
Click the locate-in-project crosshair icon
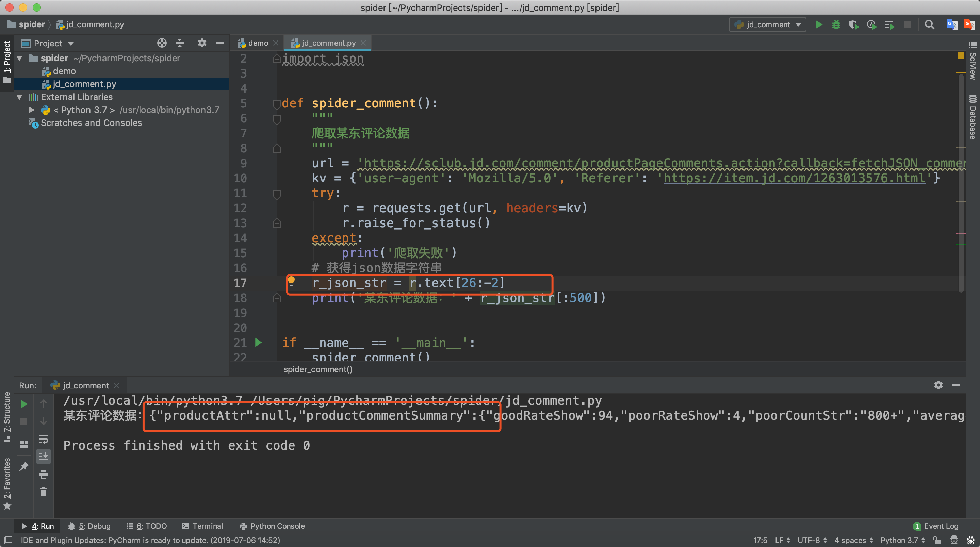[x=162, y=43]
